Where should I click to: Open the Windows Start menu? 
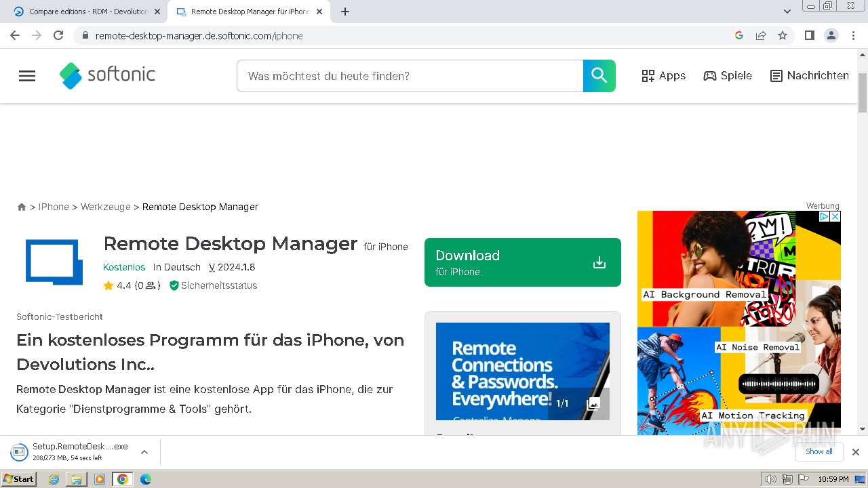tap(18, 479)
